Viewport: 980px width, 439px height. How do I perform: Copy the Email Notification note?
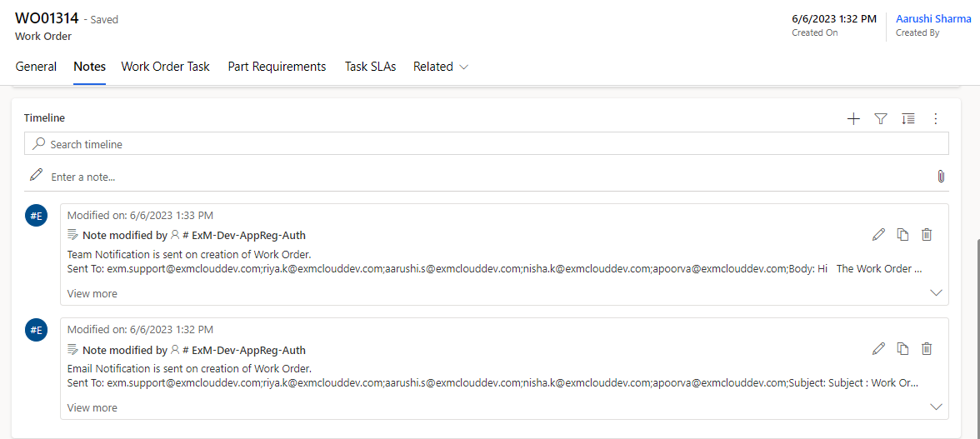click(902, 349)
